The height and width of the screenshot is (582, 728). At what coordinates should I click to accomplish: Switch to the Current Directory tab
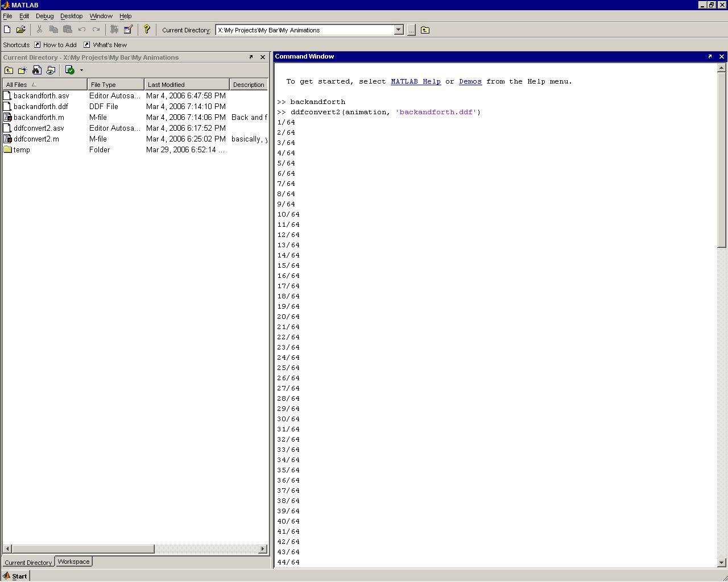(x=28, y=562)
